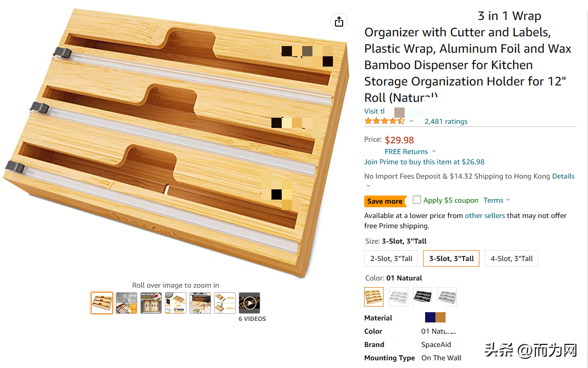Select the white color variant swatch
Image resolution: width=588 pixels, height=368 pixels.
click(398, 297)
